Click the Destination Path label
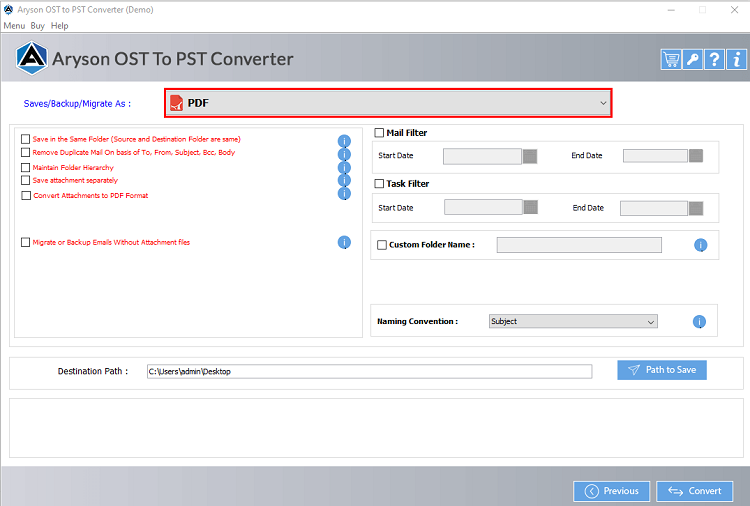 click(93, 371)
